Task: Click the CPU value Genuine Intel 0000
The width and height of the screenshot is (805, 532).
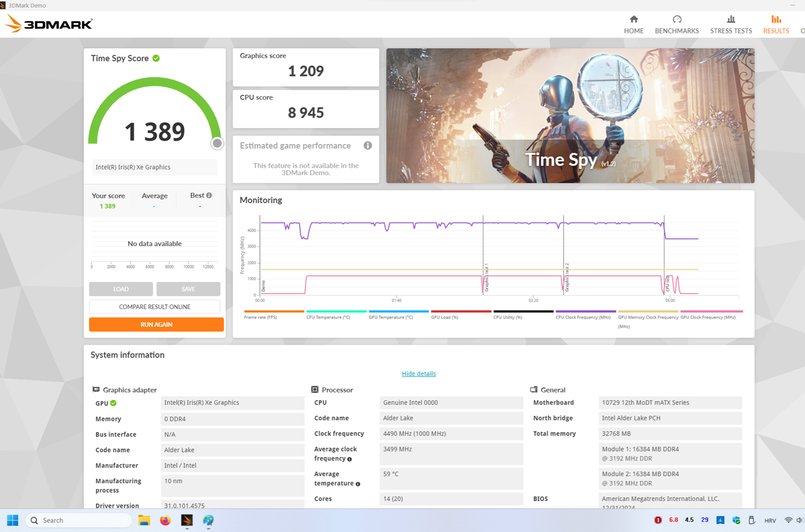Action: coord(451,403)
